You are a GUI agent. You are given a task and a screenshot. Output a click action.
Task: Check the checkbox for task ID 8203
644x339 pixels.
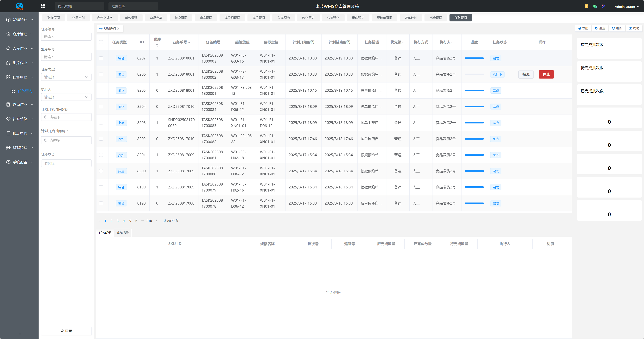pyautogui.click(x=101, y=123)
